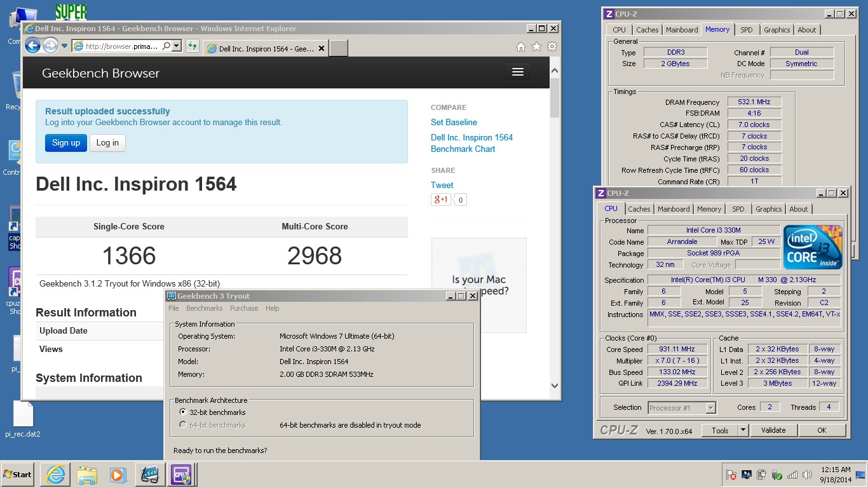Screen dimensions: 868x488
Task: Open Graphics tab in top CPU-Z window
Action: click(x=776, y=30)
